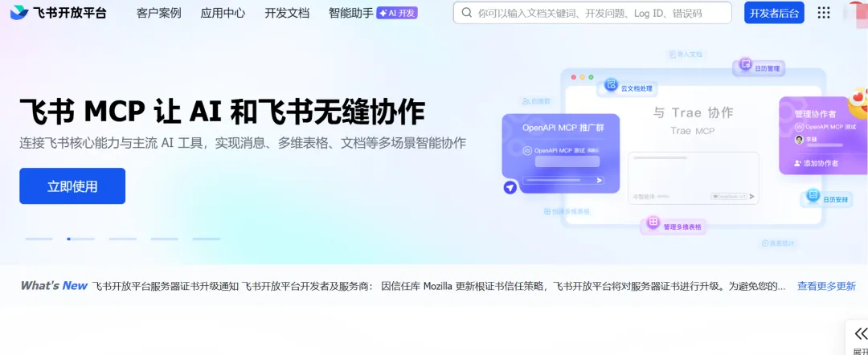Select the first carousel slide indicator

point(39,239)
